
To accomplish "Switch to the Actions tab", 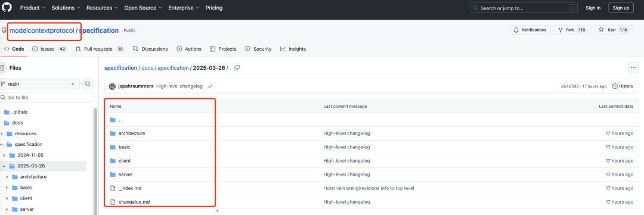I will pyautogui.click(x=189, y=49).
